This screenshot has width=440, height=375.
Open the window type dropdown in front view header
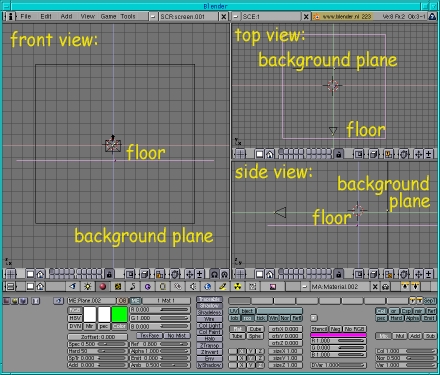pos(10,274)
